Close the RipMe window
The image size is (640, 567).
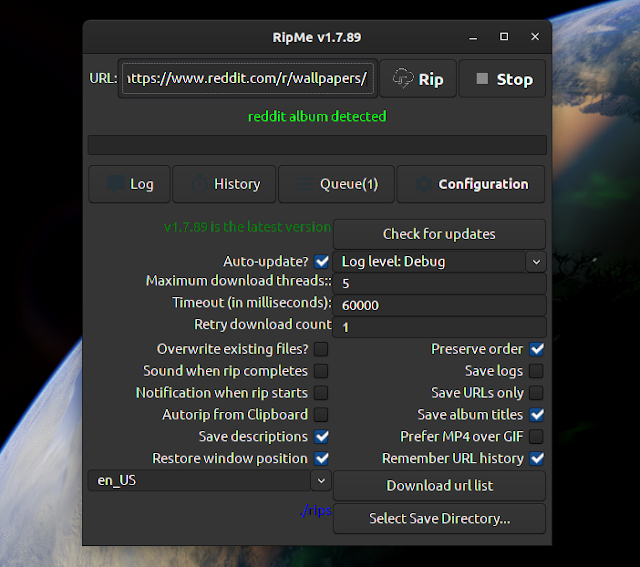coord(535,37)
